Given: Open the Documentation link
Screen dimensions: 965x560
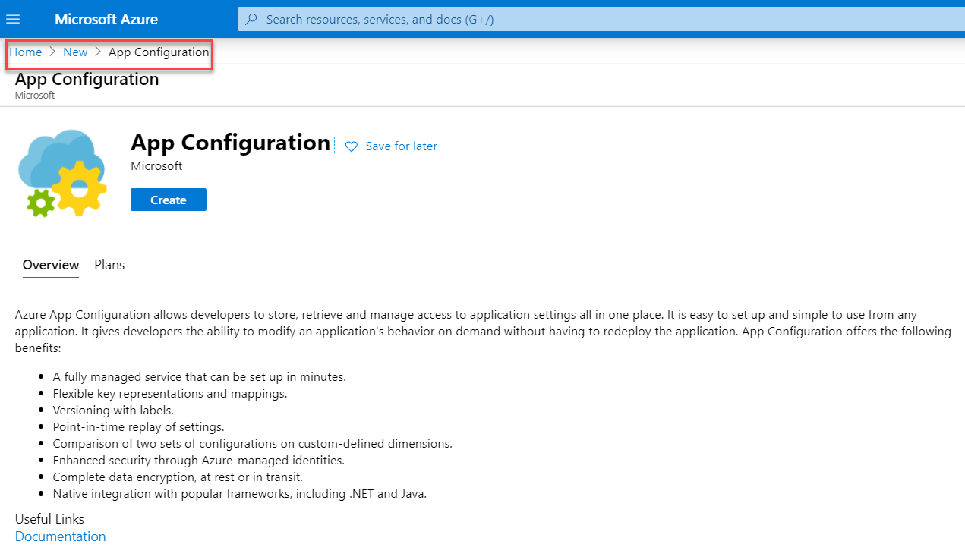Looking at the screenshot, I should (x=61, y=536).
